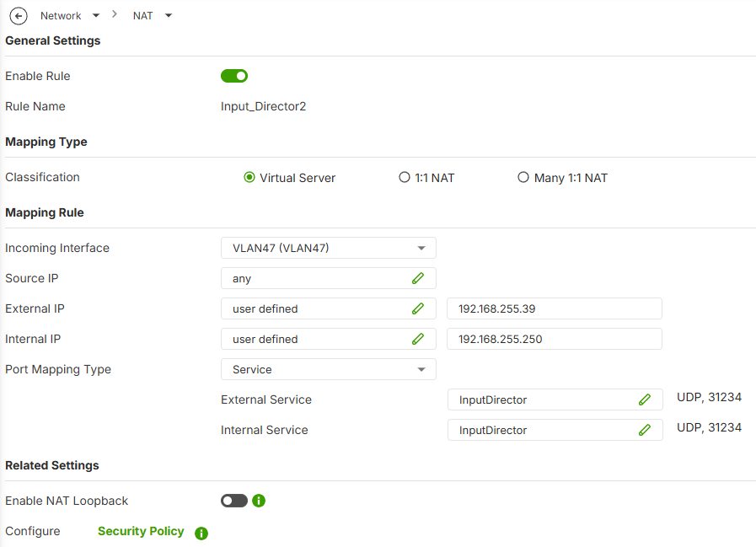Click the NAT breadcrumb item
The height and width of the screenshot is (547, 756).
click(142, 16)
